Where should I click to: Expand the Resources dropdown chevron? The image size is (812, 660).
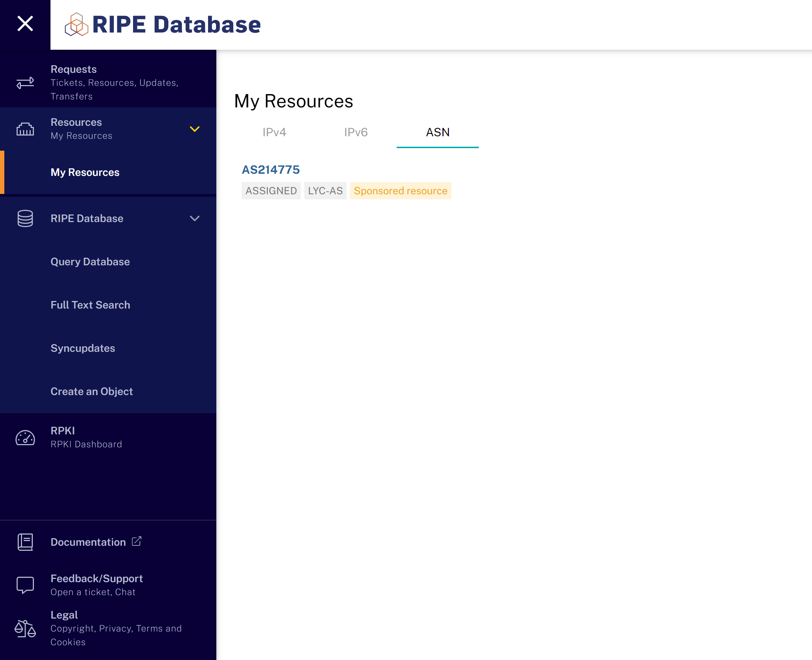pos(195,129)
